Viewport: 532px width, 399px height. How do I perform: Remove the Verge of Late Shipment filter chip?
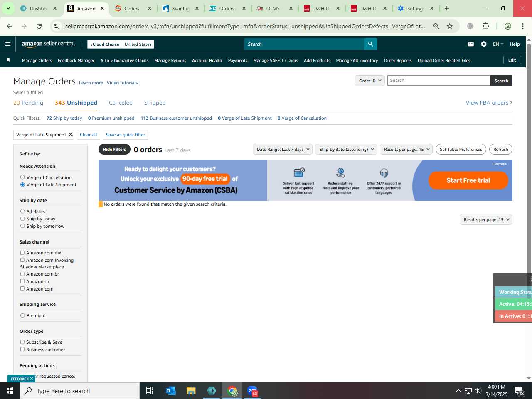point(71,135)
